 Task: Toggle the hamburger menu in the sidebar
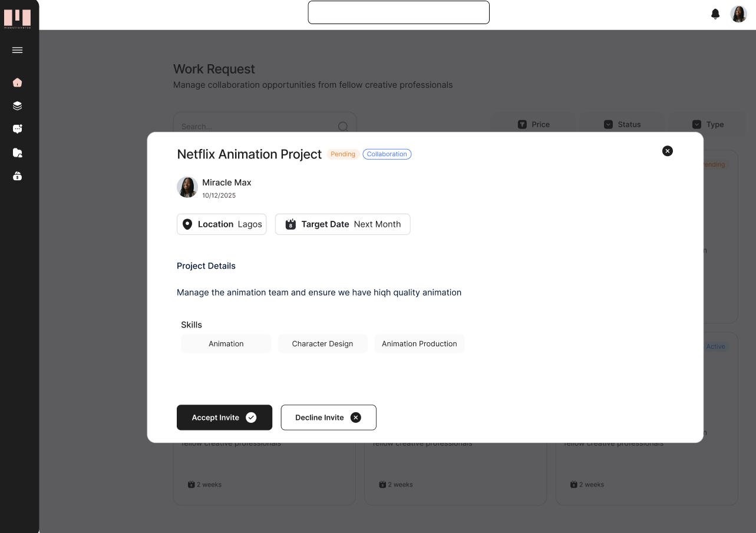click(x=17, y=50)
